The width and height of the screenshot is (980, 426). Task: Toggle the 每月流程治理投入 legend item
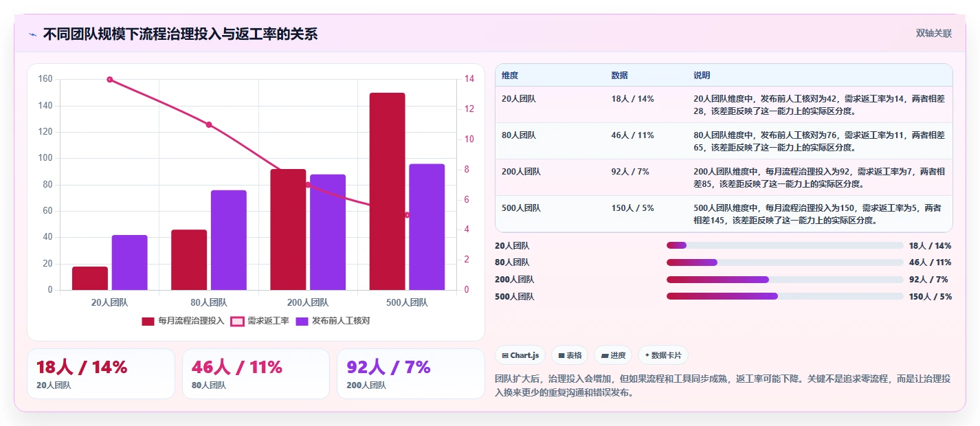pyautogui.click(x=183, y=321)
